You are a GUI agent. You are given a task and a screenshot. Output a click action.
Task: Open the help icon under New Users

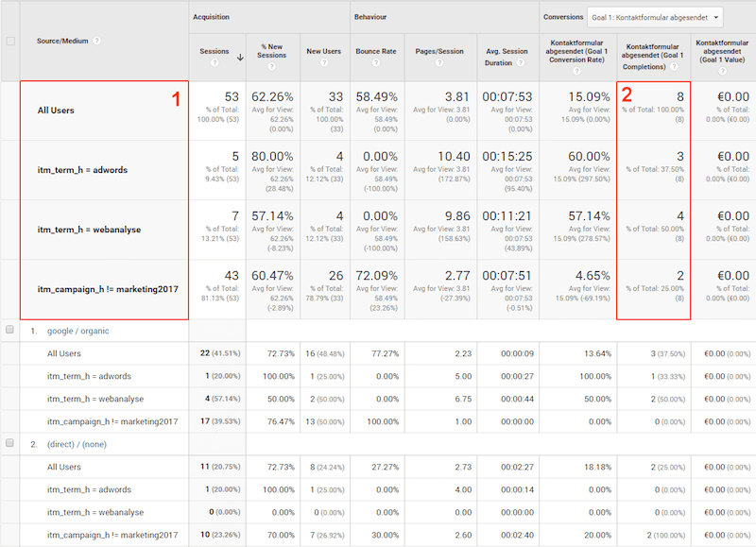coord(324,62)
